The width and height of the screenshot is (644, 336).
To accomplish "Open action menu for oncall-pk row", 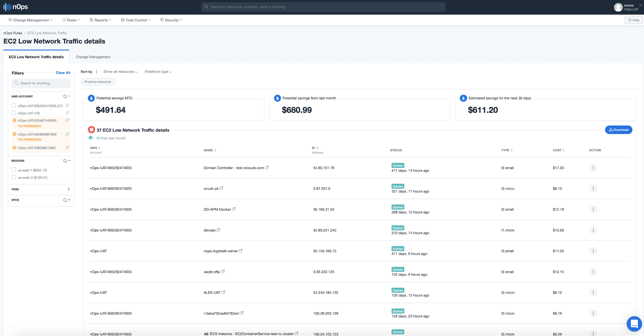I will tap(593, 189).
